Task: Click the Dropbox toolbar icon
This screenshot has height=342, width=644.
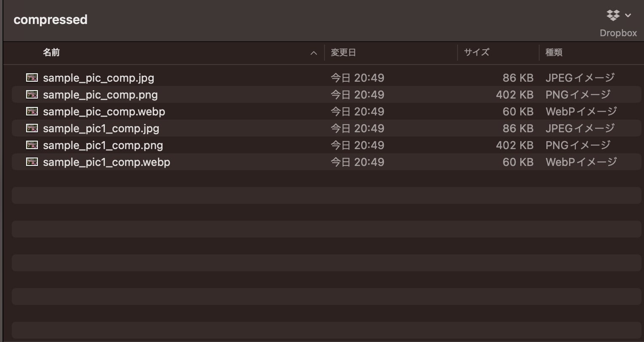Action: pyautogui.click(x=613, y=16)
